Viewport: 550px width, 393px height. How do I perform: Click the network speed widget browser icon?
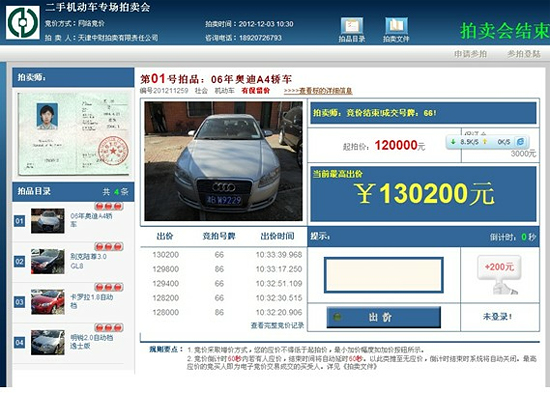point(521,142)
